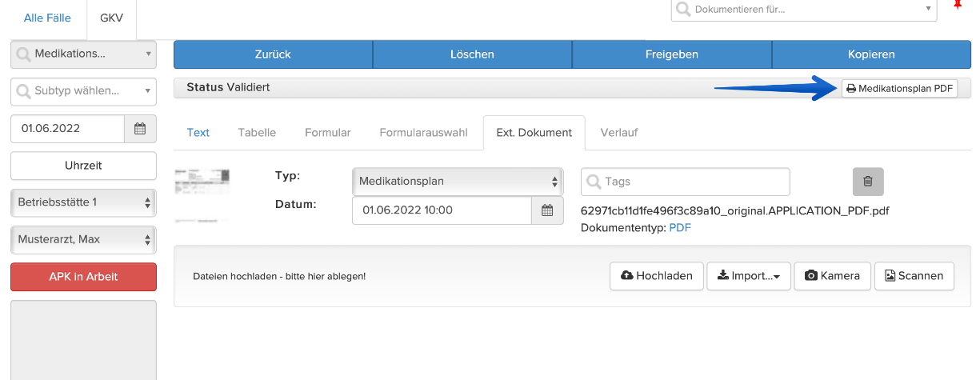Viewport: 980px width, 380px height.
Task: Click the red pin icon
Action: [x=958, y=5]
